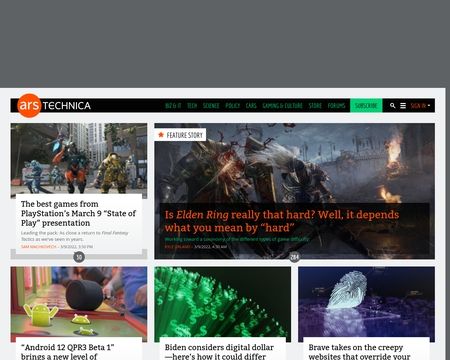Open the Policy nav section
The height and width of the screenshot is (360, 450).
pos(232,106)
